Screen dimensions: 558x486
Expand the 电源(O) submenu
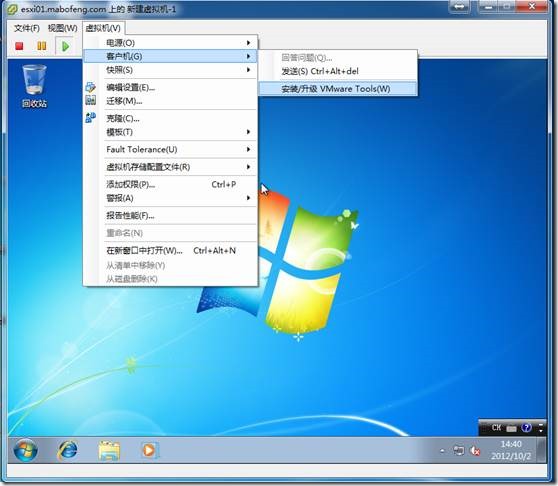[170, 43]
